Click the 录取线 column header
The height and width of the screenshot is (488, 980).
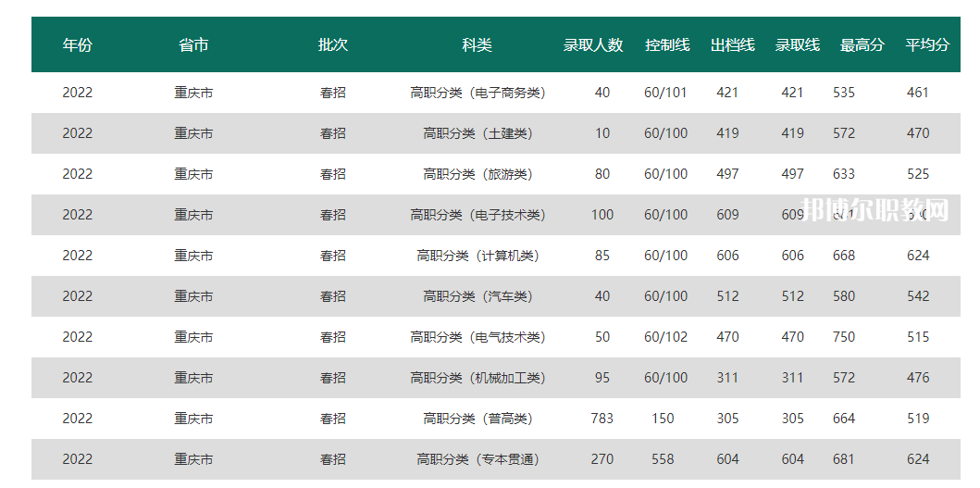point(798,45)
